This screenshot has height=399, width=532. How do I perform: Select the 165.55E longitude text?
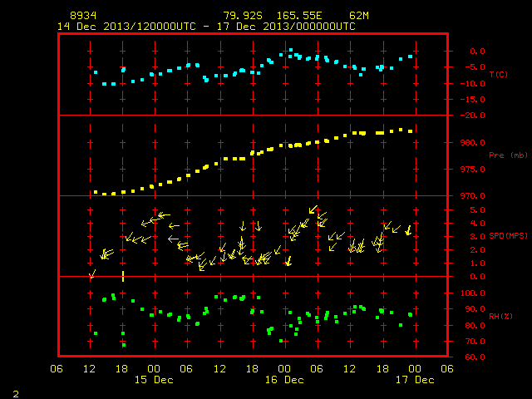299,16
